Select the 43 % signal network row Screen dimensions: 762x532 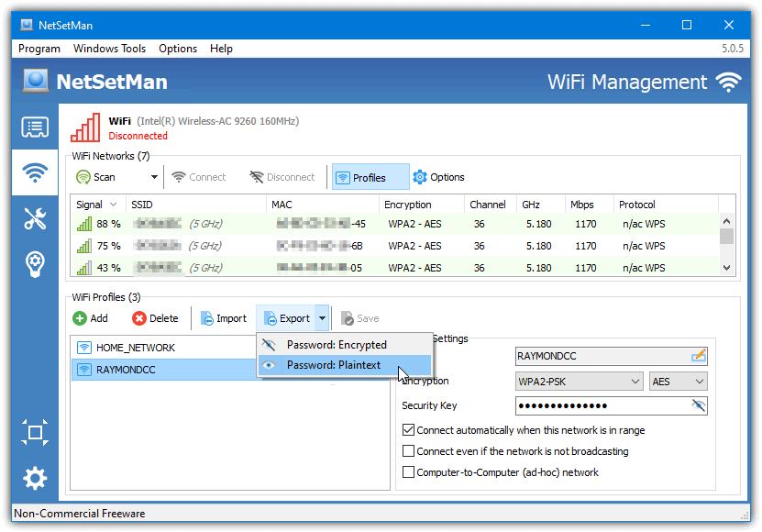(x=394, y=268)
